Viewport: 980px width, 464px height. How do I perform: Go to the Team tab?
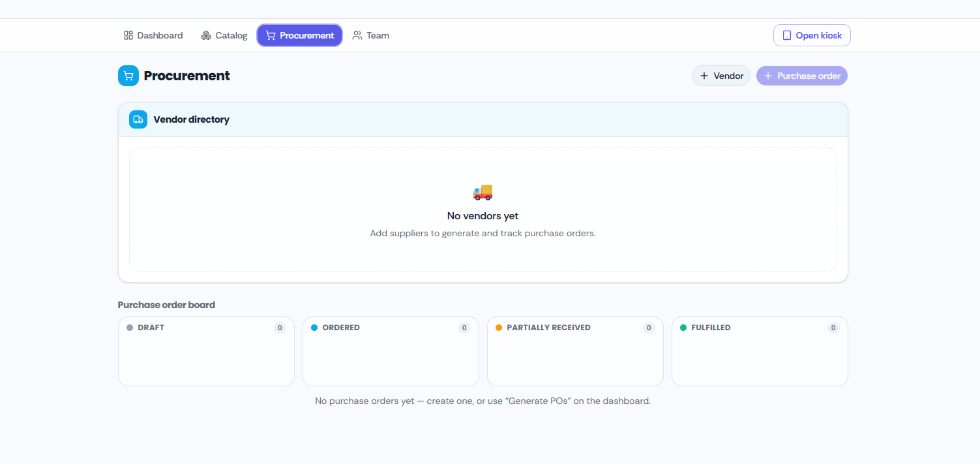tap(371, 35)
